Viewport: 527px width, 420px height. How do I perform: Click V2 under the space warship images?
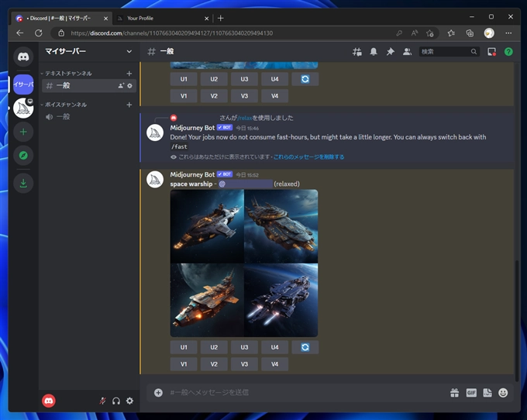[x=214, y=364]
